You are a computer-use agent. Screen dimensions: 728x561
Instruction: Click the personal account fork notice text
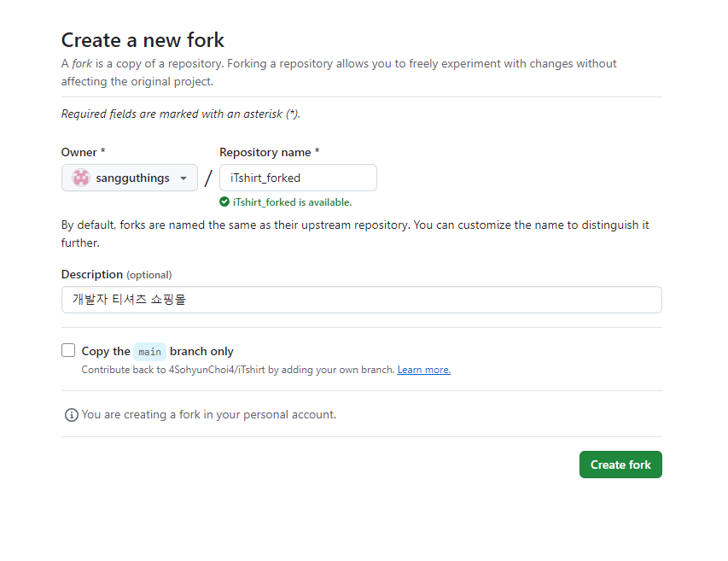(208, 415)
